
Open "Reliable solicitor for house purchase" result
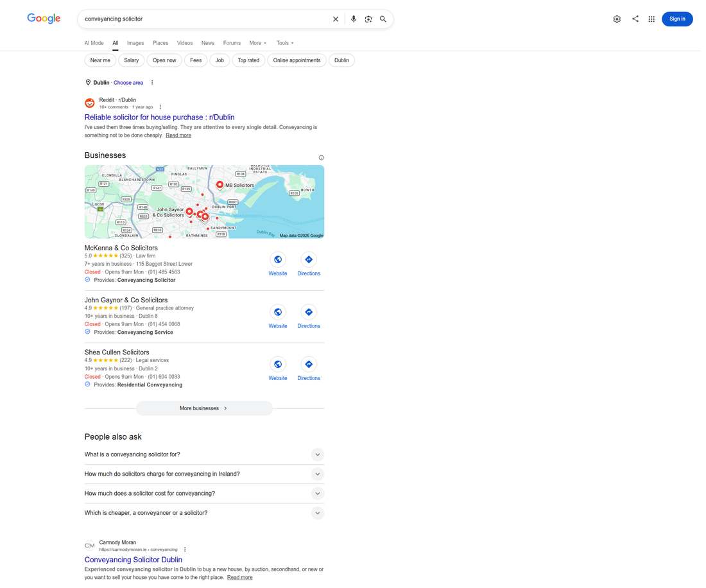point(159,117)
